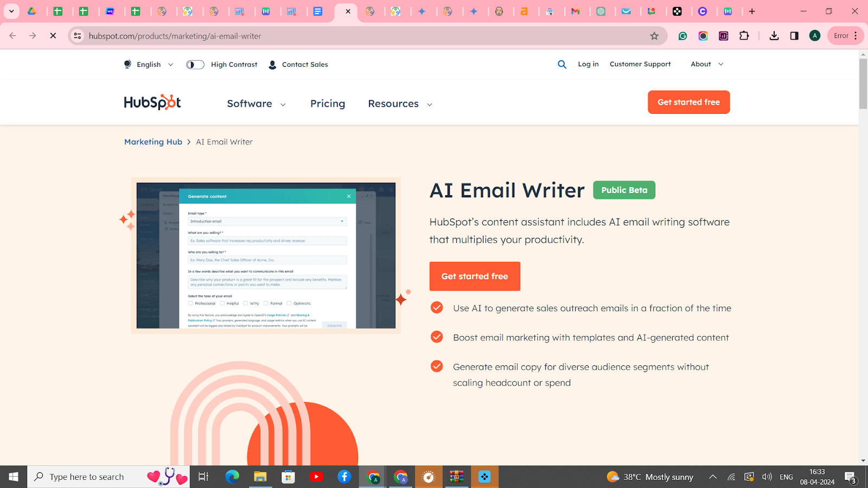Click the ENG language indicator
Viewport: 868px width, 488px height.
[786, 477]
